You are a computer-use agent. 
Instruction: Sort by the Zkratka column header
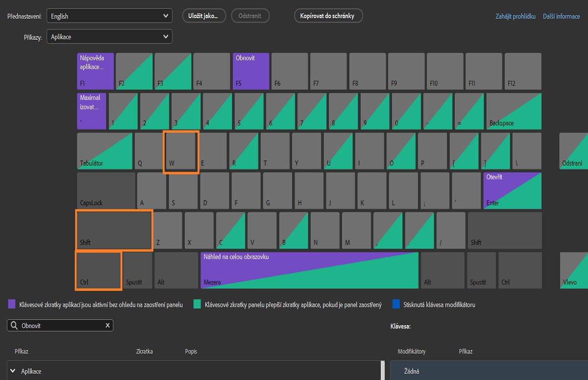(144, 352)
